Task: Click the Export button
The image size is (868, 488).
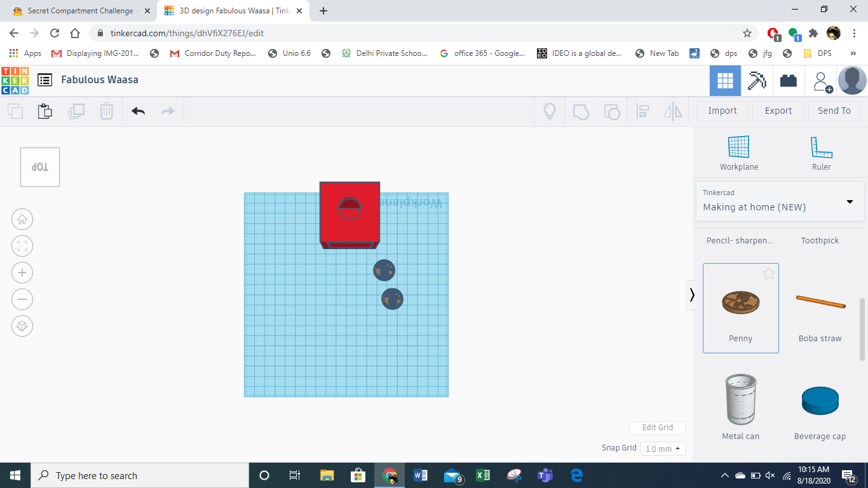Action: [778, 111]
